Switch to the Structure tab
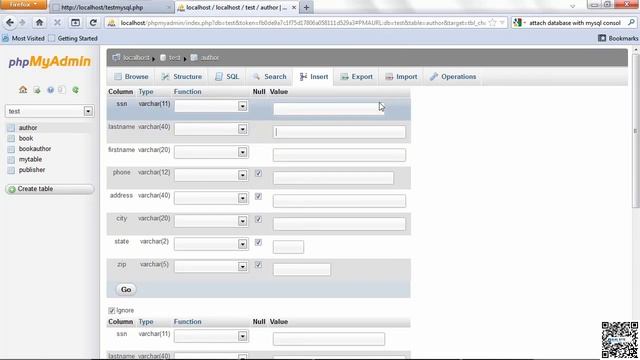Image resolution: width=640 pixels, height=360 pixels. [x=182, y=77]
